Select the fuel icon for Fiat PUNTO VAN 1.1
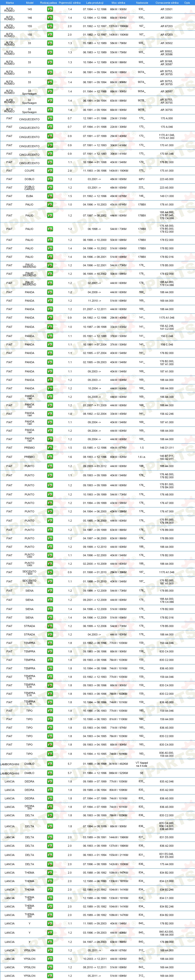Image resolution: width=195 pixels, height=980 pixels. pyautogui.click(x=50, y=556)
